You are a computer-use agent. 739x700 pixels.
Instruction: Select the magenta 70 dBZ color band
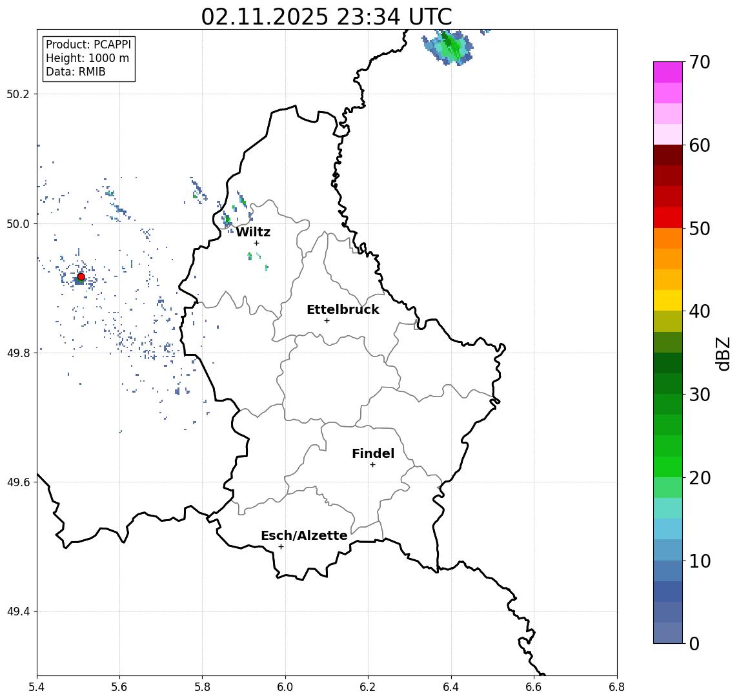[668, 72]
